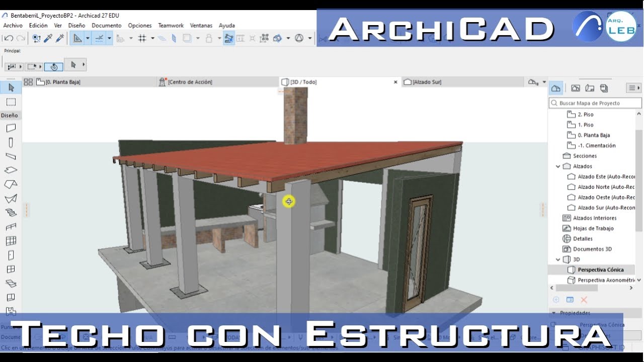
Task: Select Secciones in the project map
Action: click(585, 156)
